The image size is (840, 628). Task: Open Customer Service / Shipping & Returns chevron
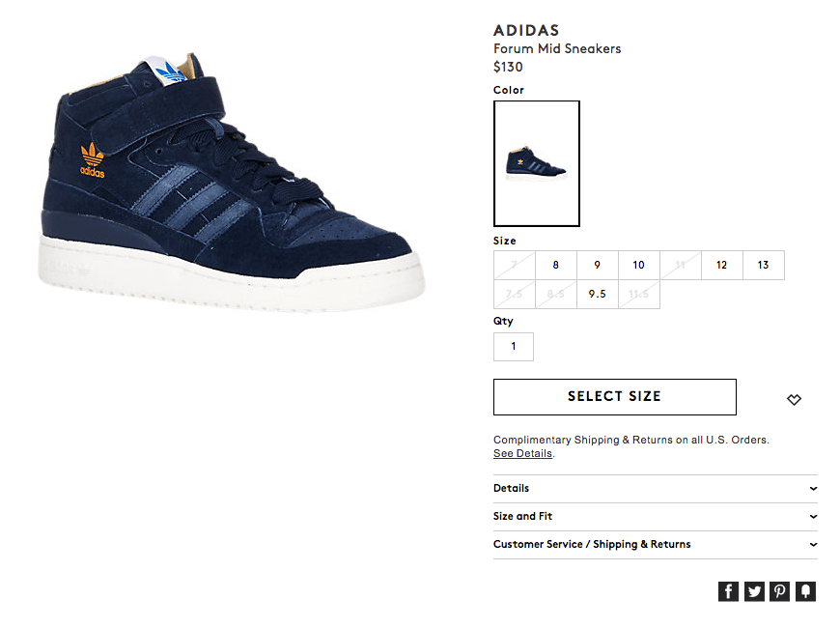(813, 544)
